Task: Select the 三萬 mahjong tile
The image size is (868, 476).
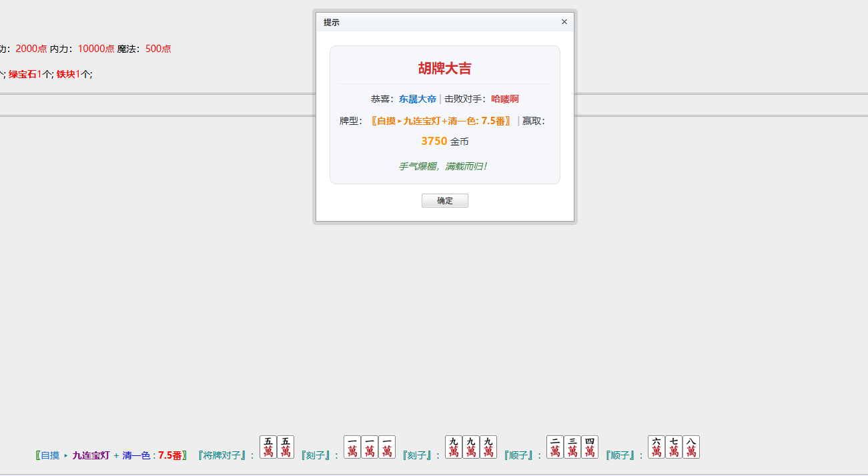Action: (572, 447)
